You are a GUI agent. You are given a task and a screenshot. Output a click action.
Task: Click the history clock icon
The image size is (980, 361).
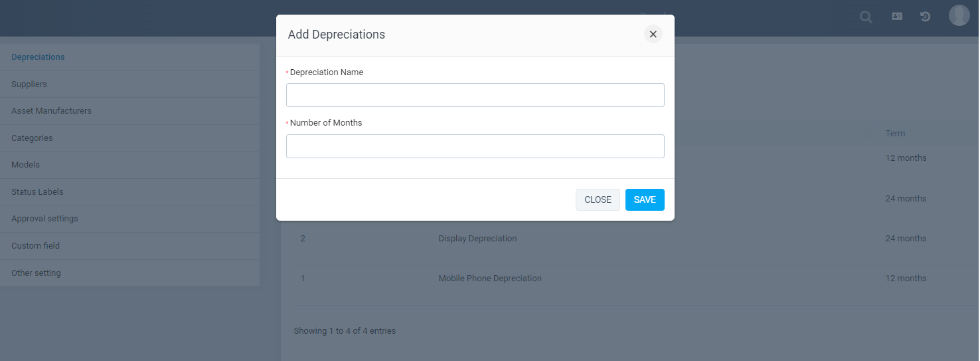point(925,17)
